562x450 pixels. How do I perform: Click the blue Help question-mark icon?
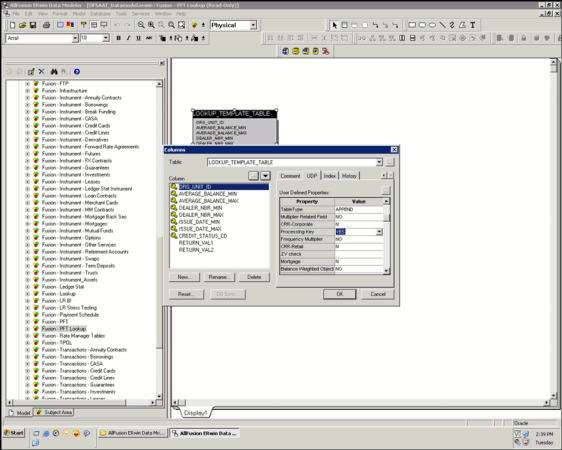[x=77, y=72]
